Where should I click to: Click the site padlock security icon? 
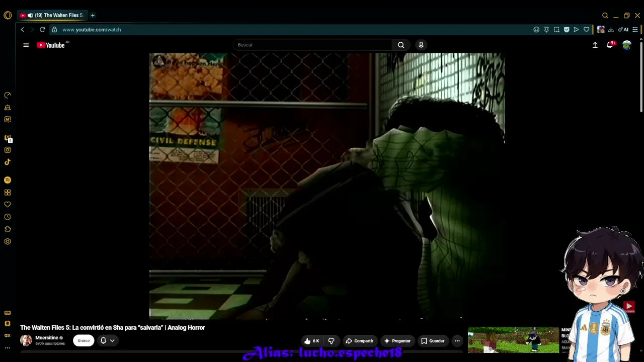[x=54, y=30]
